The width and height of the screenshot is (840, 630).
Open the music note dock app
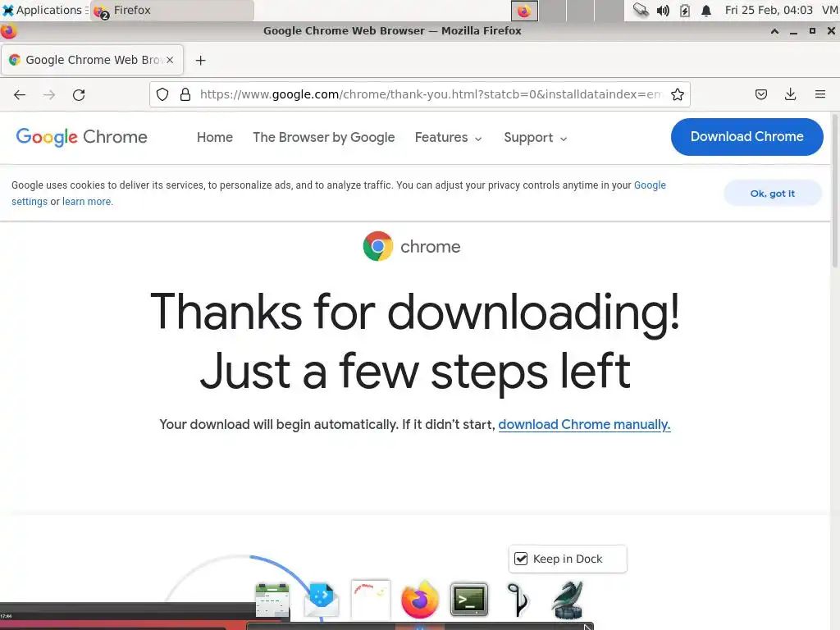pyautogui.click(x=518, y=600)
